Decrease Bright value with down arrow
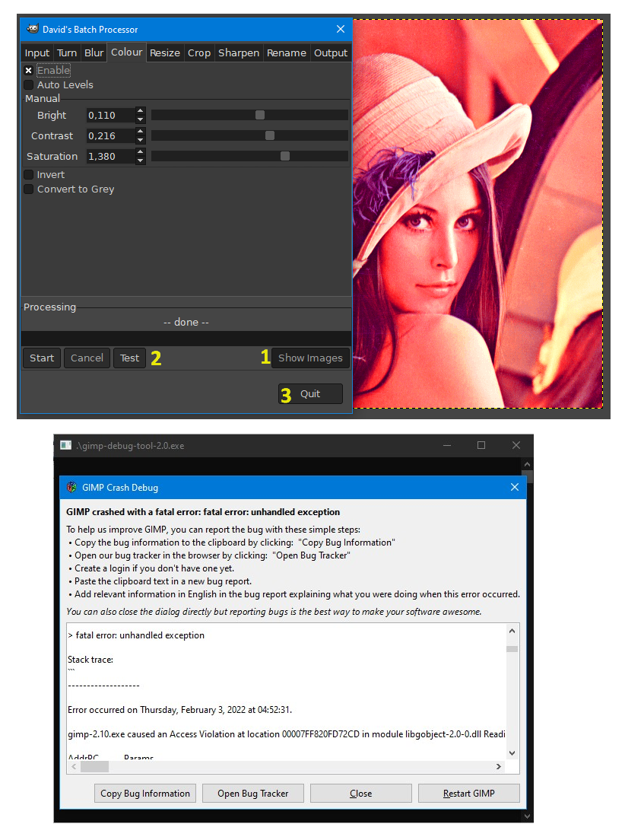The height and width of the screenshot is (840, 625). tap(141, 119)
